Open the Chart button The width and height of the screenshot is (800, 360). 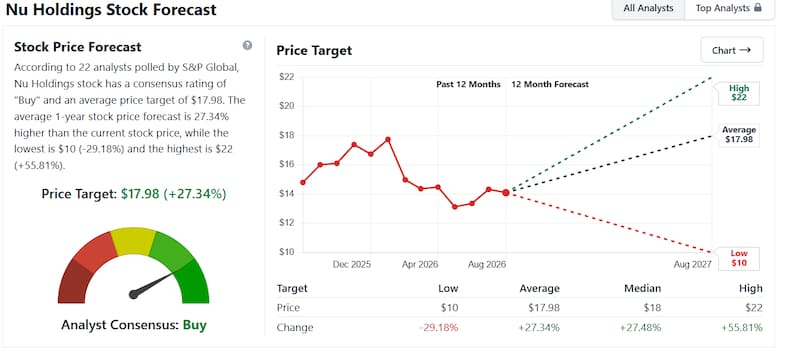click(732, 50)
